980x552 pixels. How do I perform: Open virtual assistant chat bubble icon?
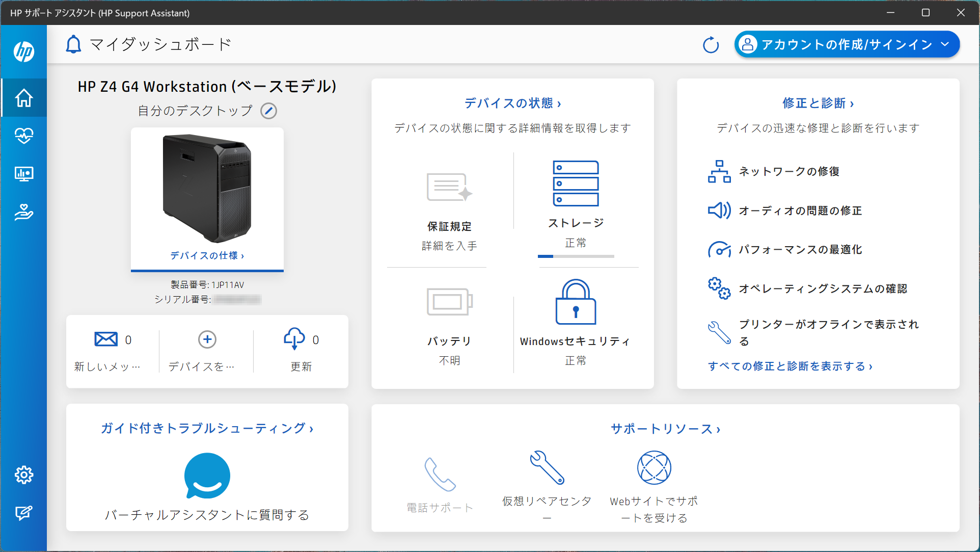pyautogui.click(x=207, y=476)
